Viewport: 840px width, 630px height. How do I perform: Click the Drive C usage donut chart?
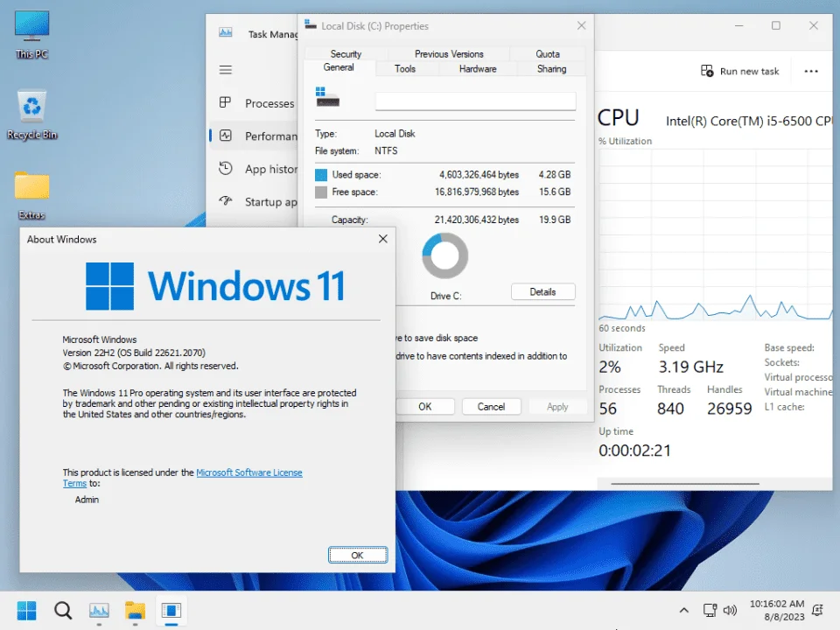coord(444,255)
